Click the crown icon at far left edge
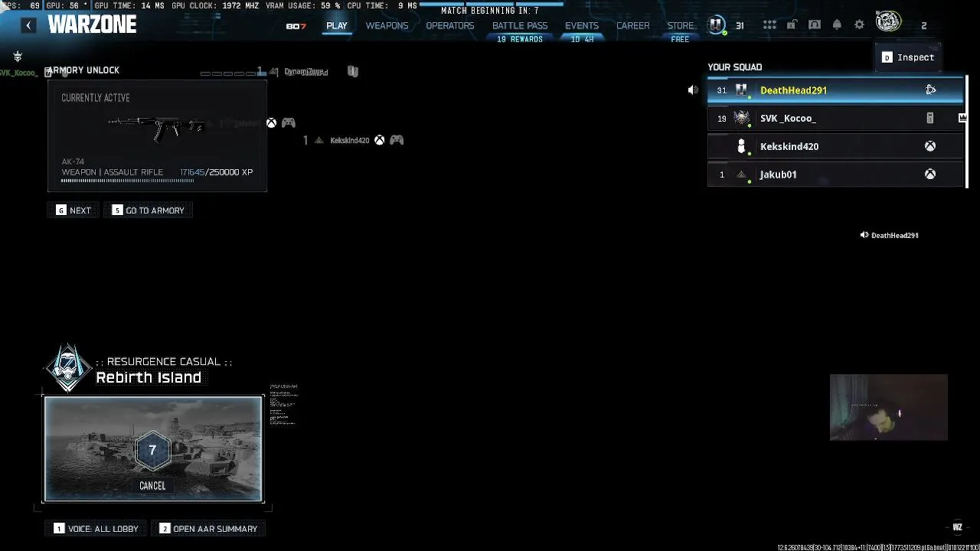Screen dimensions: 980x551 18,57
